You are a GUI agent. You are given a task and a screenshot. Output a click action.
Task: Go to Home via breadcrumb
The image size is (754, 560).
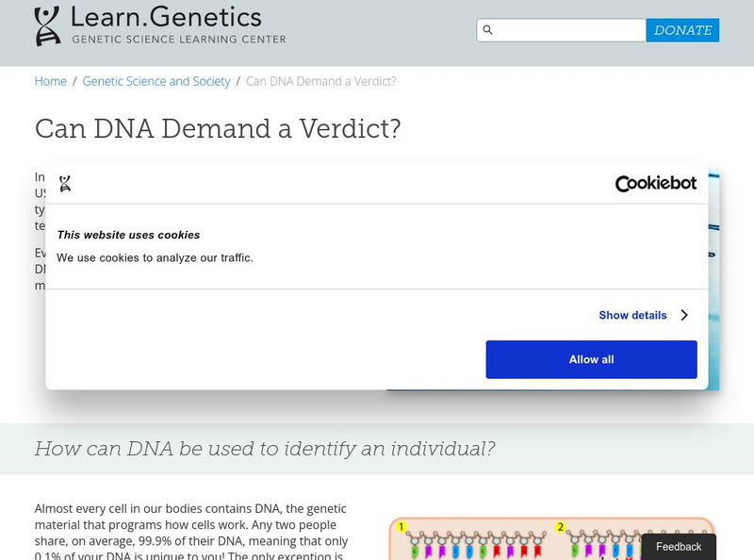pos(51,82)
